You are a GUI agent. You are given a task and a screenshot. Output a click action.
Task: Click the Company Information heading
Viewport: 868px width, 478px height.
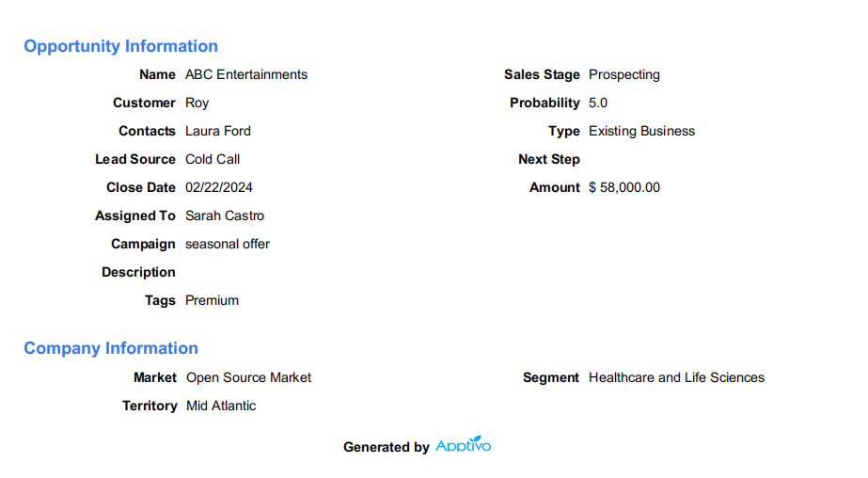coord(111,348)
